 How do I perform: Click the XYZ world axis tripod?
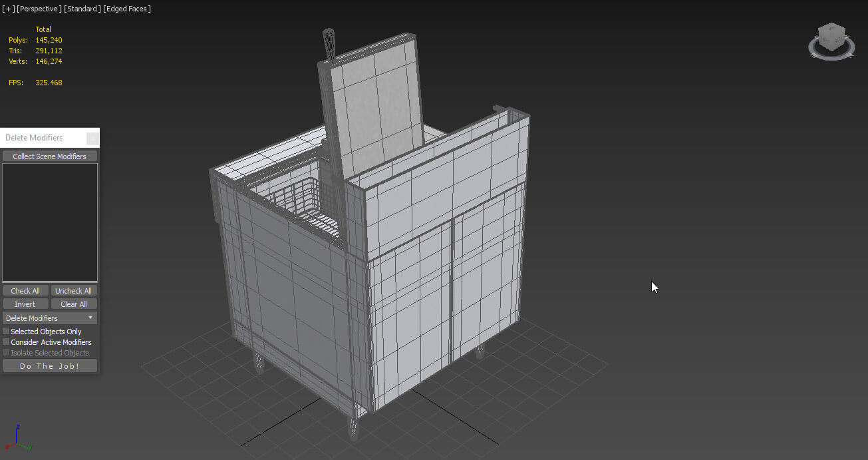pyautogui.click(x=18, y=438)
